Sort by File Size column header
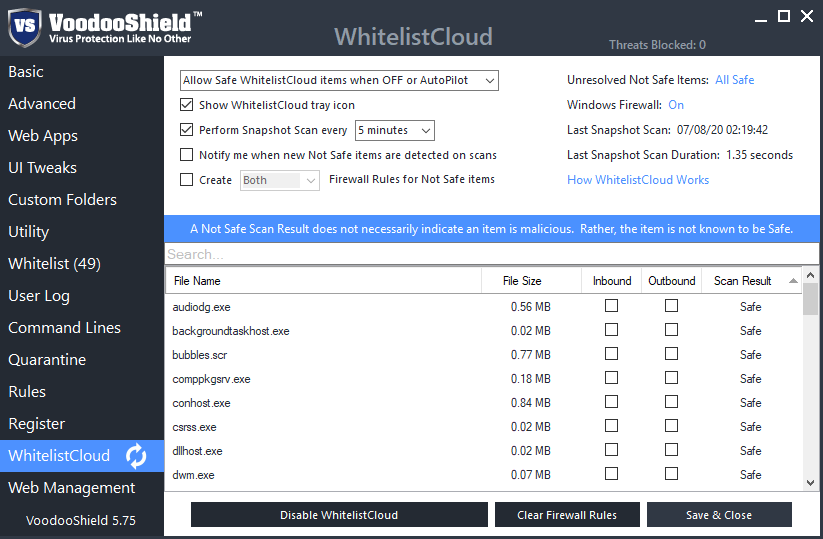The width and height of the screenshot is (823, 539). point(531,281)
